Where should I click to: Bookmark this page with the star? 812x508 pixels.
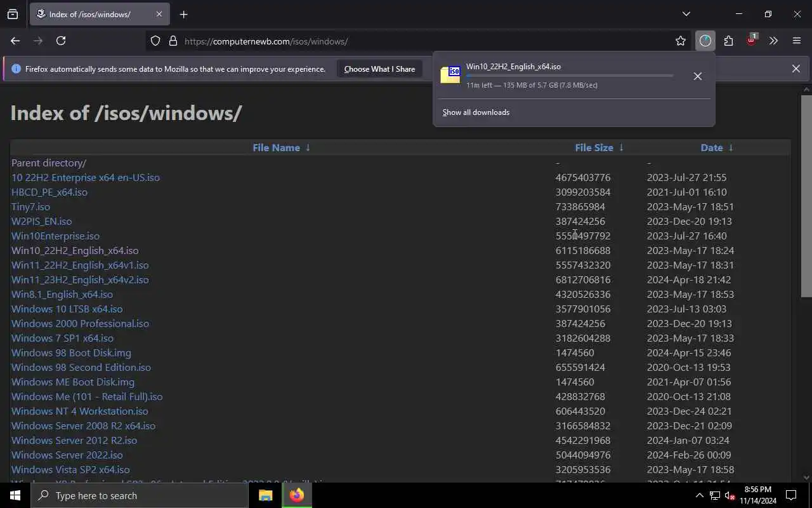tap(681, 41)
